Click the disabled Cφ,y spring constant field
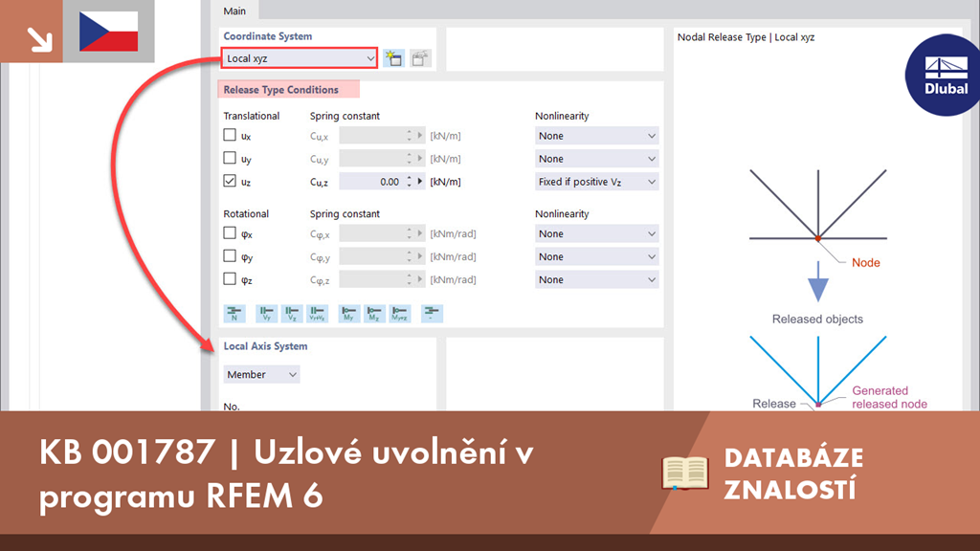Image resolution: width=980 pixels, height=551 pixels. [x=371, y=256]
